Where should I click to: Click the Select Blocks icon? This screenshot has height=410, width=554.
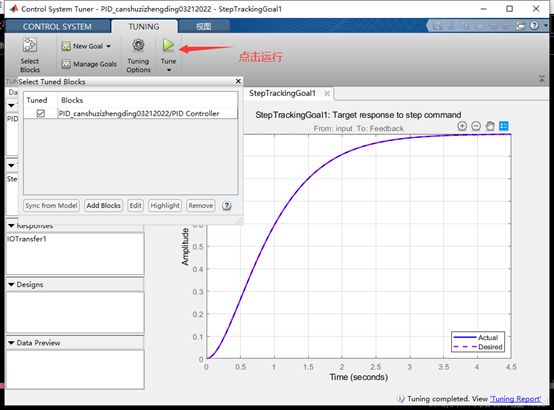(x=30, y=45)
